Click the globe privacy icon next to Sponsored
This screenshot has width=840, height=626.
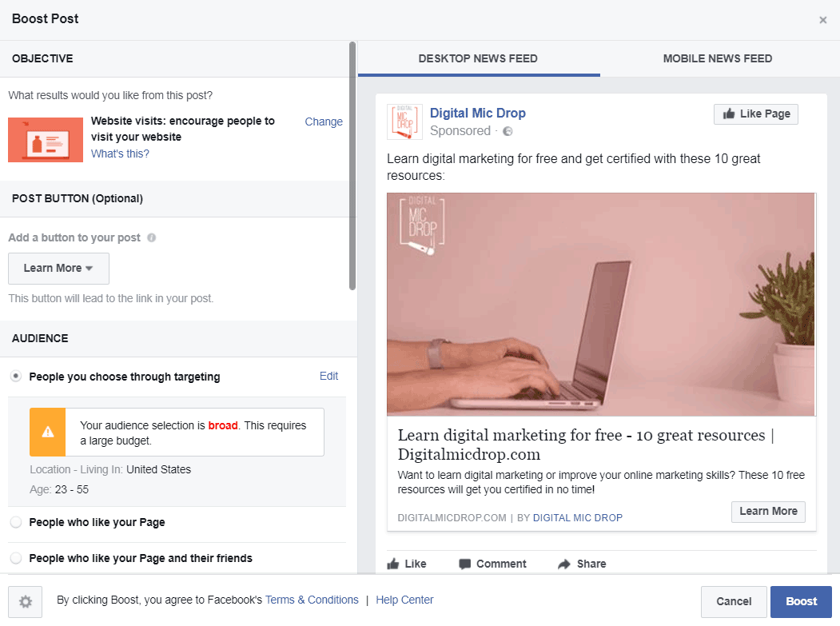tap(508, 131)
